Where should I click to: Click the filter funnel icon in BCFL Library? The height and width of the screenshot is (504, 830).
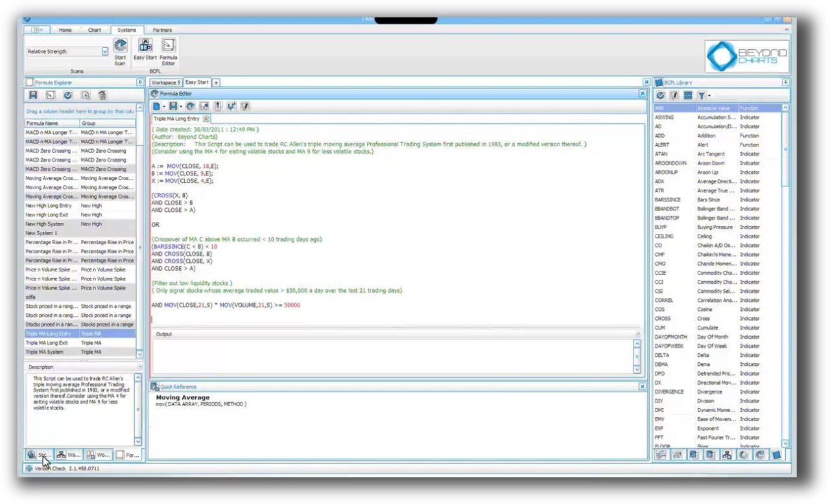coord(702,95)
